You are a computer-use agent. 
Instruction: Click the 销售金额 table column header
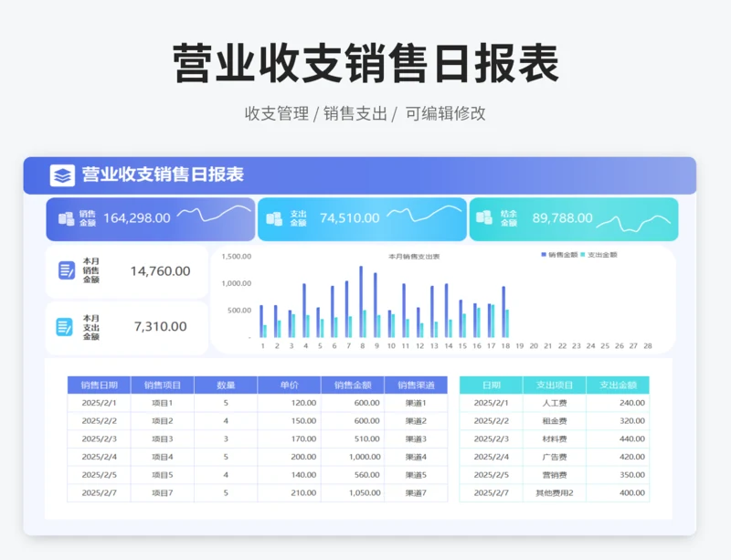353,386
